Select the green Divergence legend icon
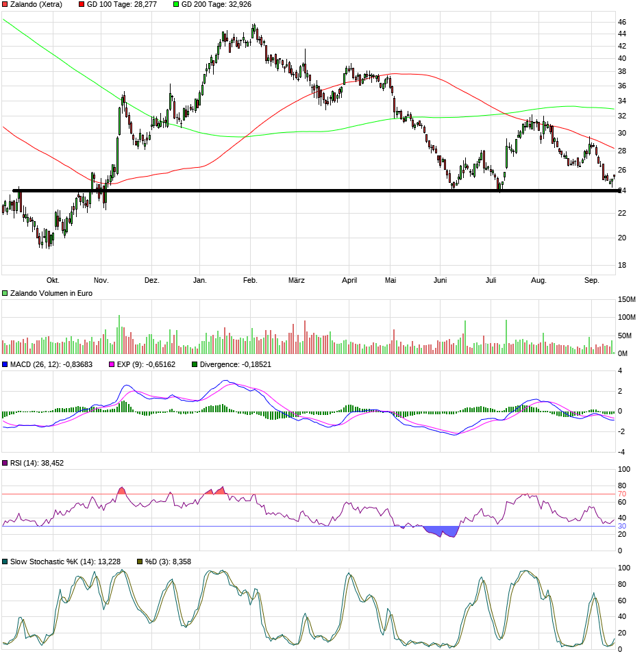Screen dimensions: 644x656 195,365
